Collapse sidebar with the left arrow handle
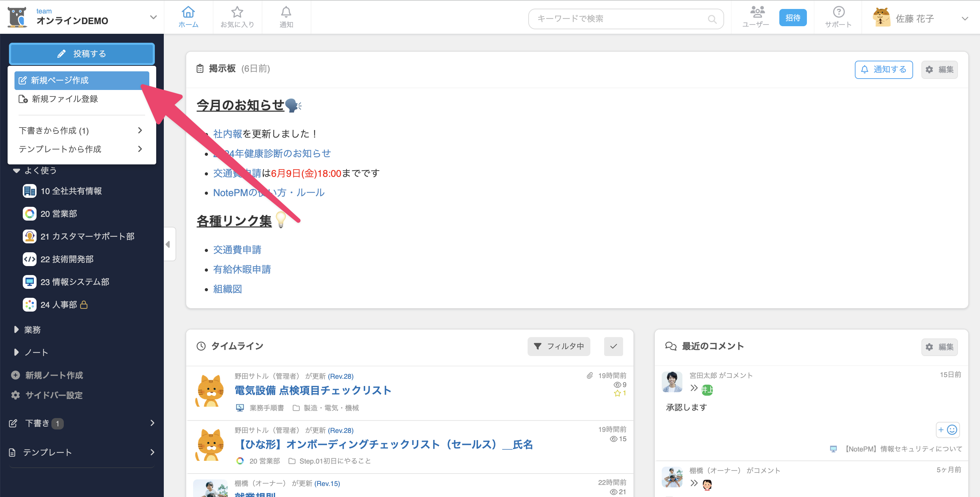The height and width of the screenshot is (497, 980). click(169, 244)
